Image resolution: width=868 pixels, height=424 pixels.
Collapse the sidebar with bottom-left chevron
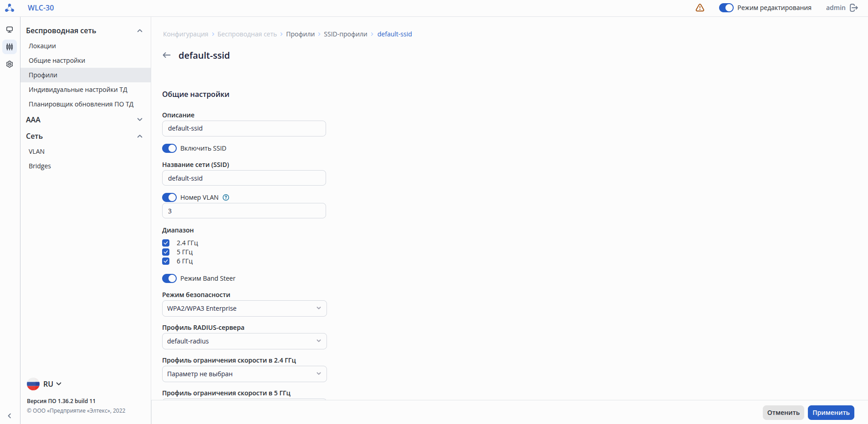point(10,416)
